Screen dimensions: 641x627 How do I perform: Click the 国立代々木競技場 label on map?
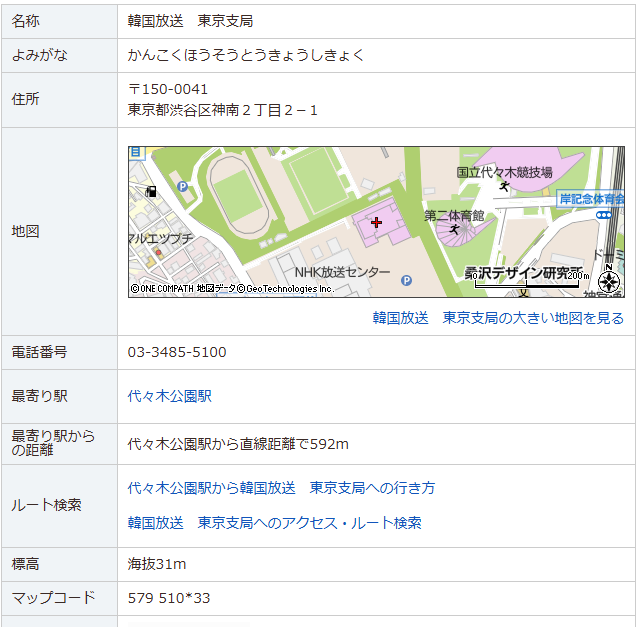click(x=504, y=172)
